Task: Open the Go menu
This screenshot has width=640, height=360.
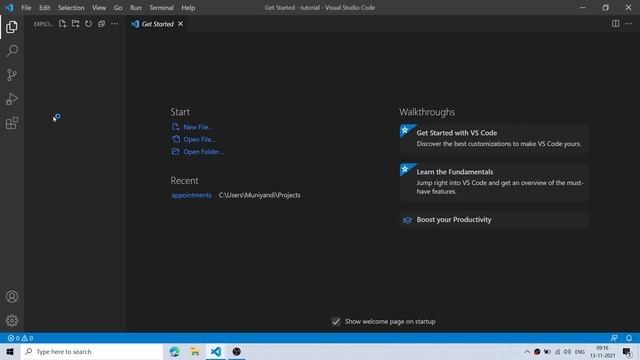Action: 118,8
